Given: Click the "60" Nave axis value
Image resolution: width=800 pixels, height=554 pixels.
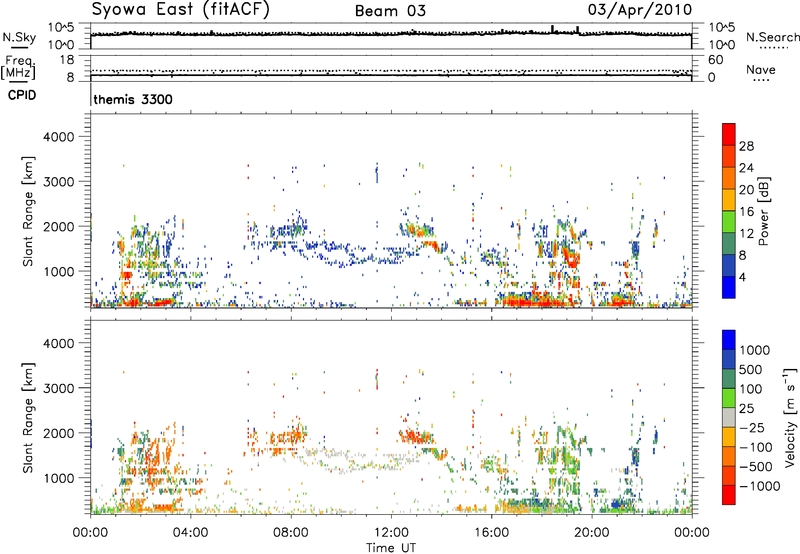Looking at the screenshot, I should click(715, 60).
